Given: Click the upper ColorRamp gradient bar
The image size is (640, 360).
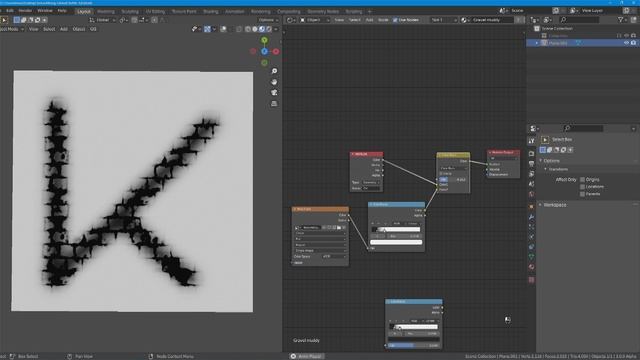Looking at the screenshot, I should pos(396,229).
